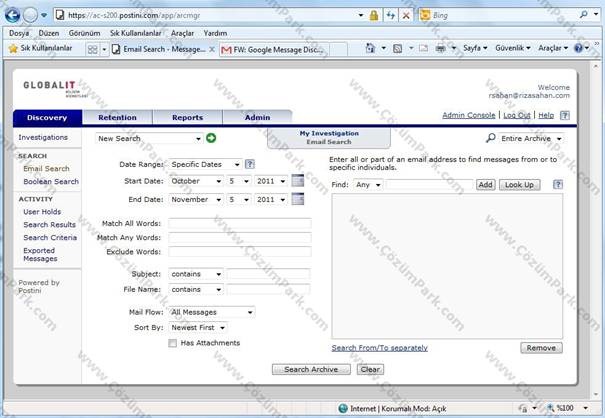Open the Mail Flow All Messages dropdown
The width and height of the screenshot is (605, 418).
[212, 312]
